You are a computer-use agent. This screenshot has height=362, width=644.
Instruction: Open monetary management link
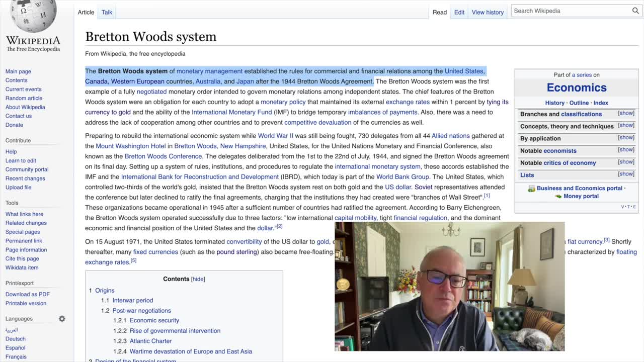[x=209, y=71]
